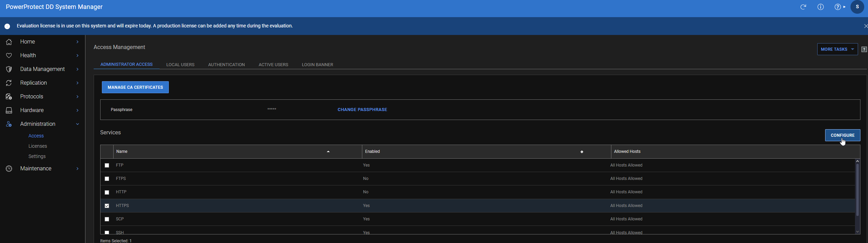Expand the Maintenance menu chevron
The width and height of the screenshot is (868, 243).
[x=78, y=169]
